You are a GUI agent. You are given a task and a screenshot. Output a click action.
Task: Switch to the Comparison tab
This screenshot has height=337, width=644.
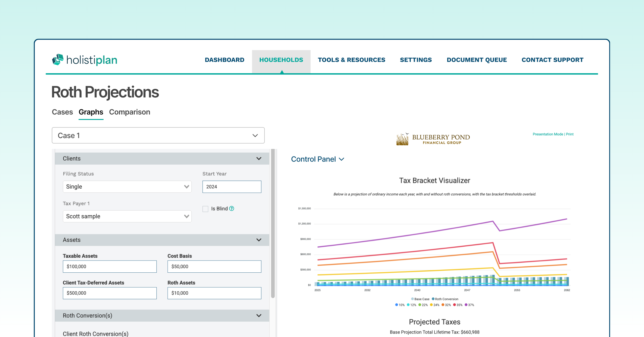click(130, 112)
